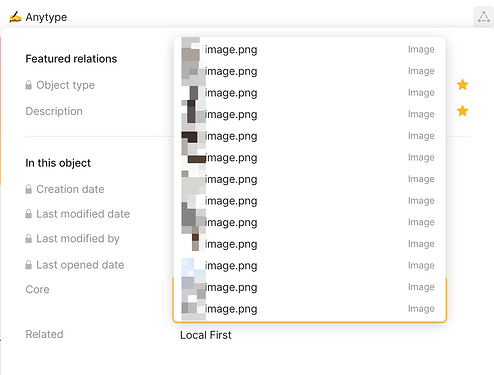Viewport: 494px width, 375px height.
Task: Toggle the star beside the Description relation
Action: pyautogui.click(x=462, y=111)
